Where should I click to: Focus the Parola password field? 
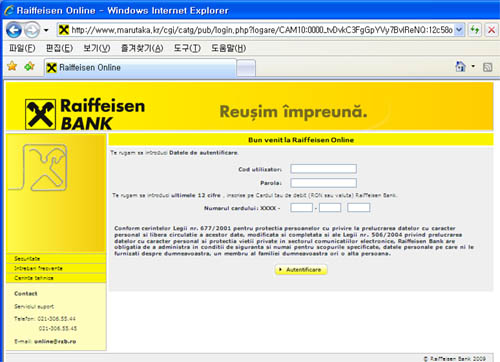tap(323, 183)
